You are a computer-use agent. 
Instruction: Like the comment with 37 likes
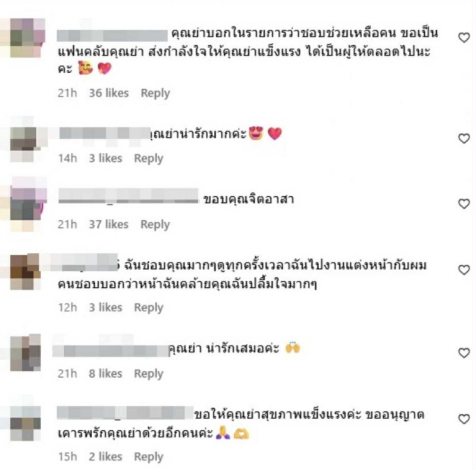point(464,203)
